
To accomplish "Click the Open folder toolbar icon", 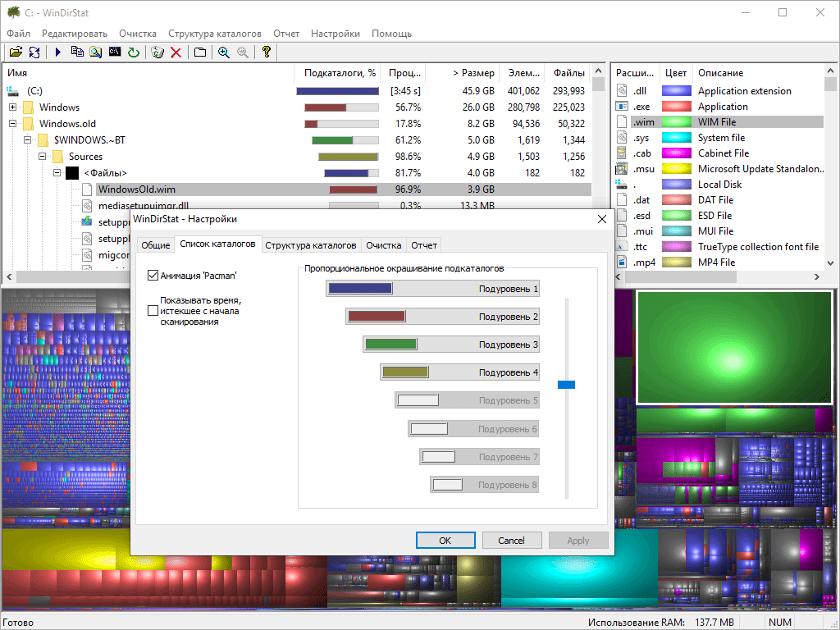I will [16, 52].
